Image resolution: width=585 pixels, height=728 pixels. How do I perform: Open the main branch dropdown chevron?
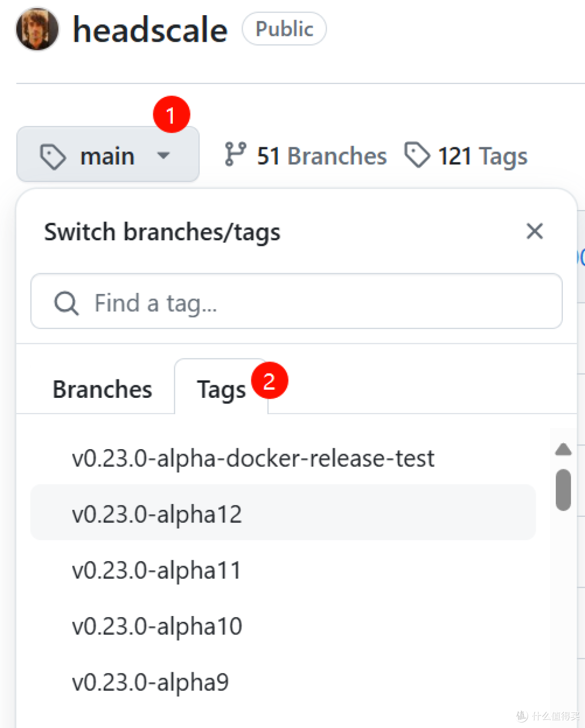(164, 155)
